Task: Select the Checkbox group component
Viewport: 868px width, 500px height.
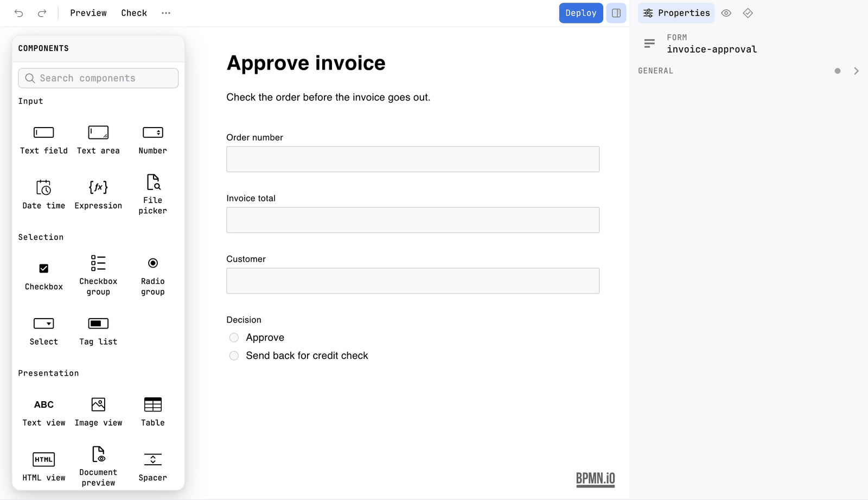Action: [98, 276]
